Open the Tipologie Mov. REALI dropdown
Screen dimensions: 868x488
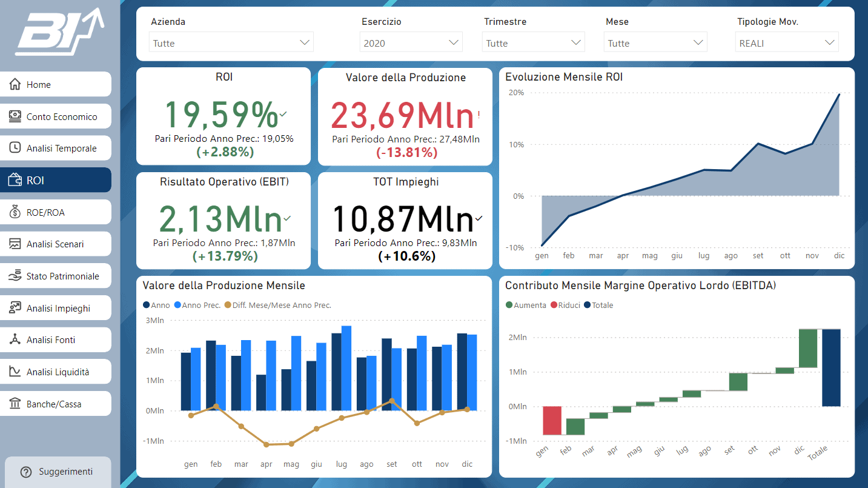pyautogui.click(x=787, y=42)
